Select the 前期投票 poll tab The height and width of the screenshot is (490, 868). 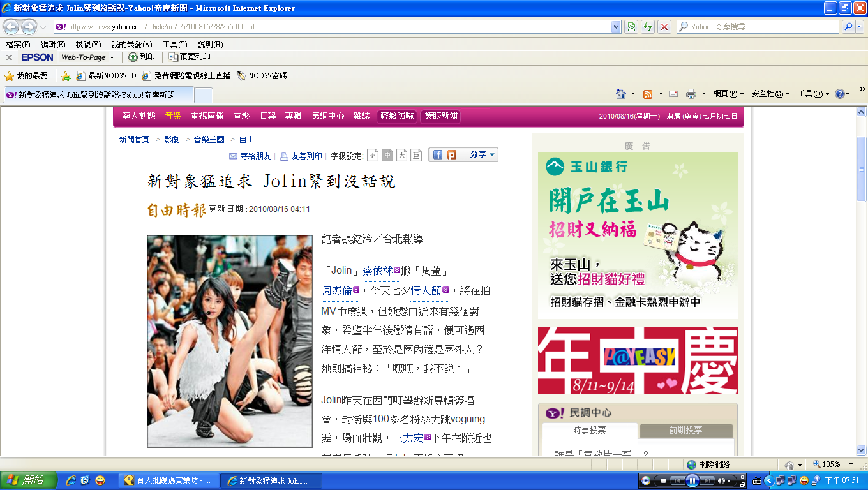tap(685, 431)
